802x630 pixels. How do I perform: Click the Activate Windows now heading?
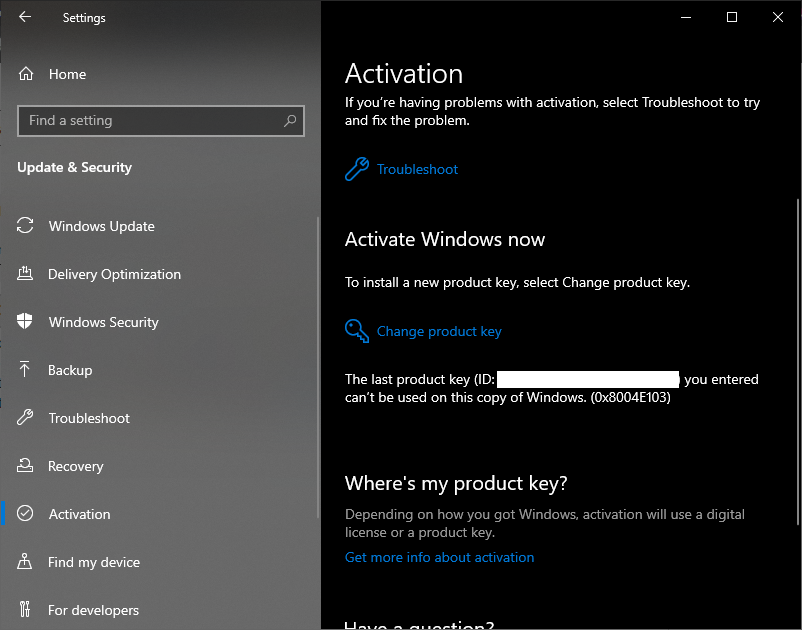click(x=445, y=239)
